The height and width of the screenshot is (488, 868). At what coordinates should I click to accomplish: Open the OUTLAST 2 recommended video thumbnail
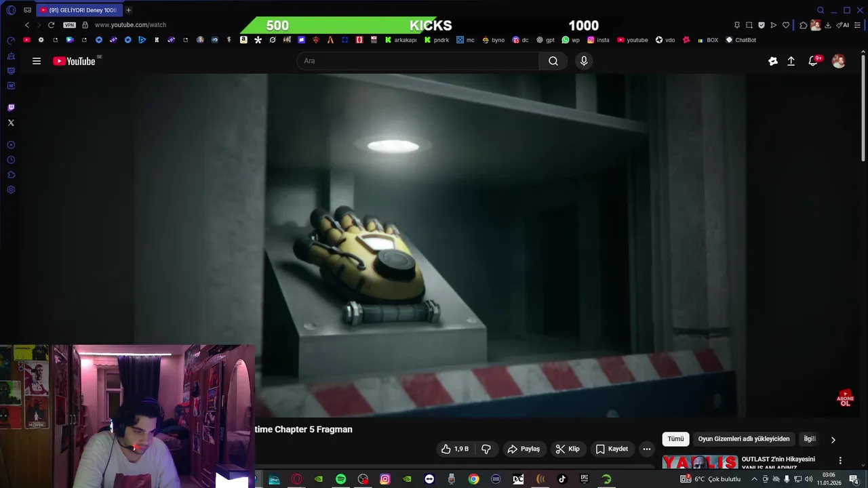(700, 462)
